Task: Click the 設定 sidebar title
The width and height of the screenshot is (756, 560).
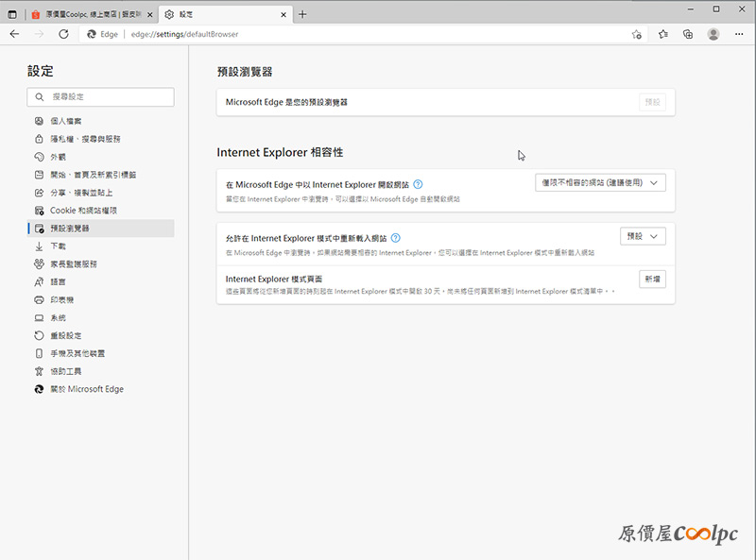Action: pyautogui.click(x=41, y=71)
